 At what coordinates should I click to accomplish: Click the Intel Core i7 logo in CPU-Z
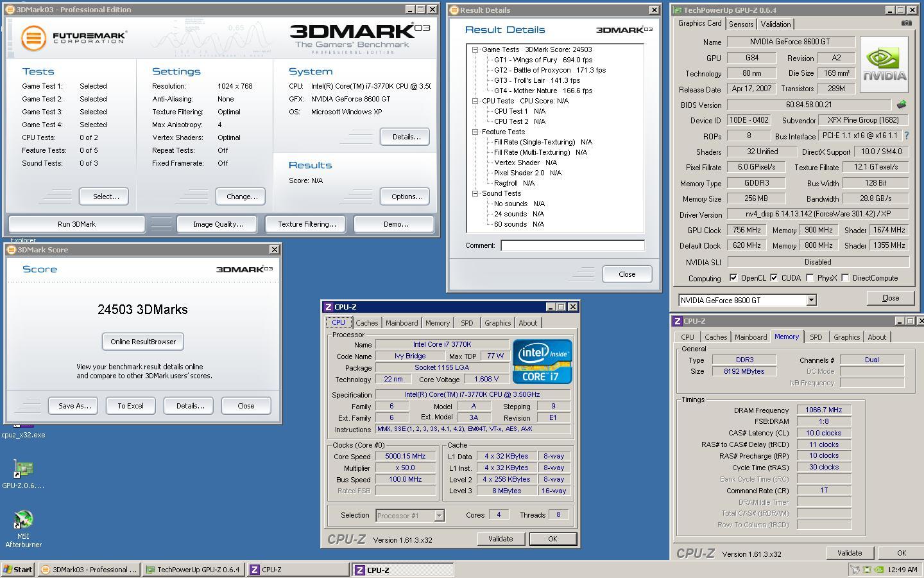pyautogui.click(x=542, y=362)
